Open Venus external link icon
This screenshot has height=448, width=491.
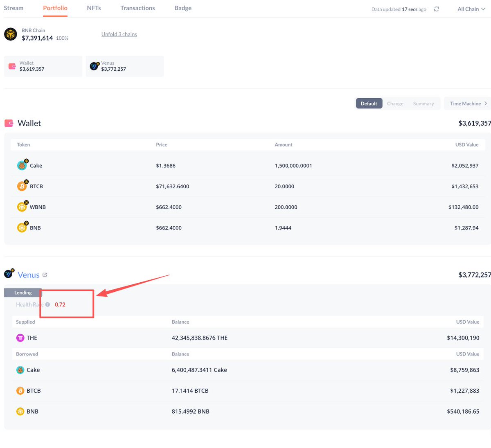[x=45, y=275]
